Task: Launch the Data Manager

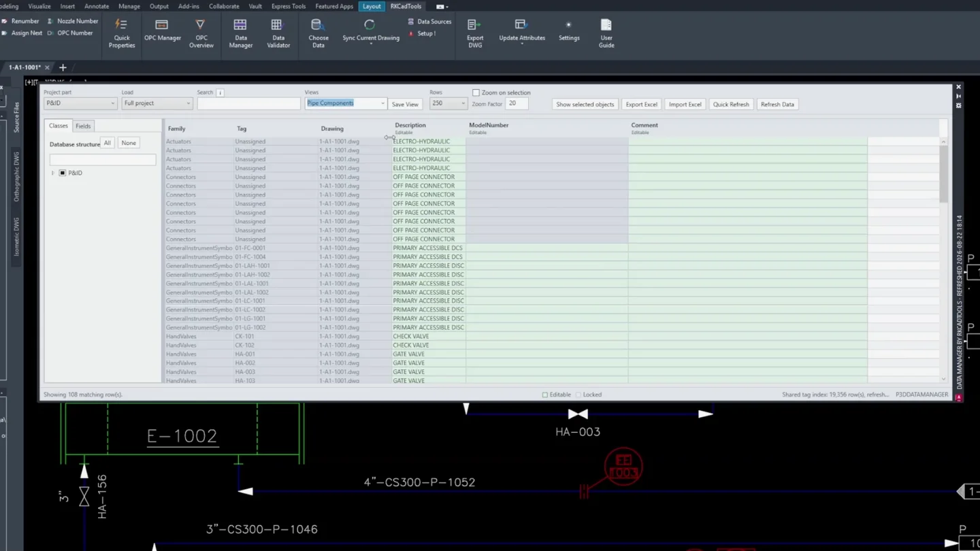Action: pyautogui.click(x=240, y=33)
